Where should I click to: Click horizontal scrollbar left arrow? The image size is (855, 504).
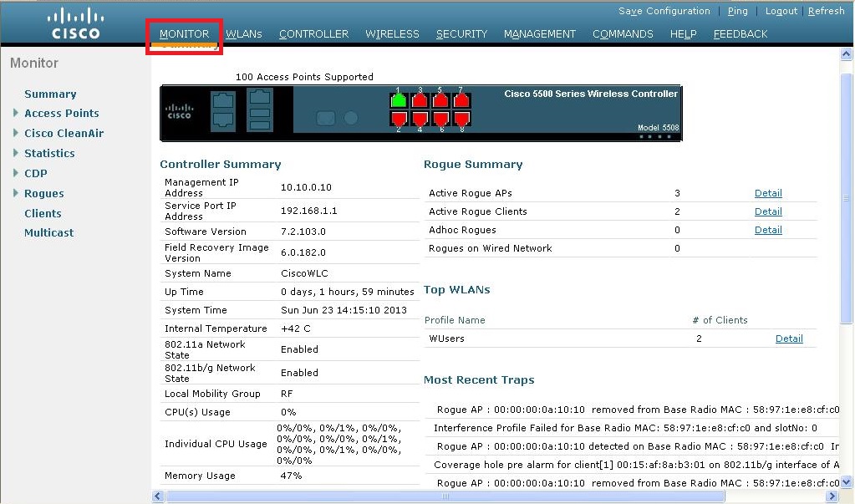(158, 496)
